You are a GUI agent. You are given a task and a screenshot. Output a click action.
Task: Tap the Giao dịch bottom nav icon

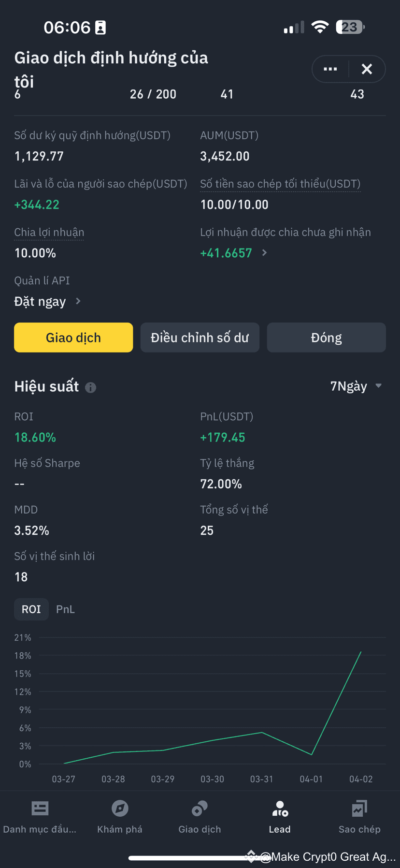pos(200,808)
